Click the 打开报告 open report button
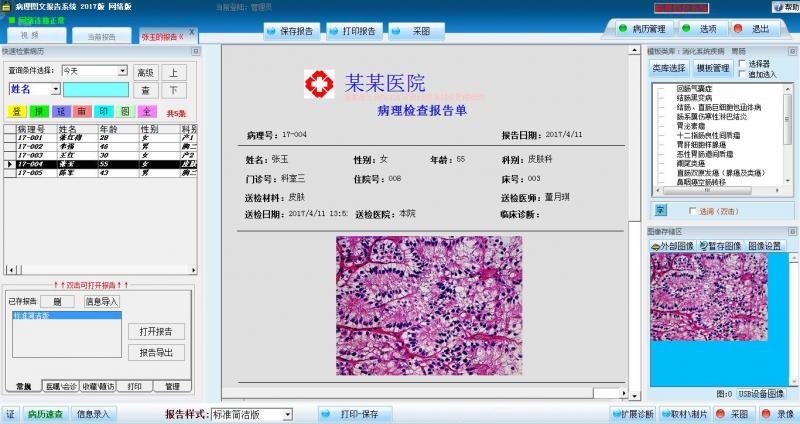800x424 pixels. coord(155,331)
